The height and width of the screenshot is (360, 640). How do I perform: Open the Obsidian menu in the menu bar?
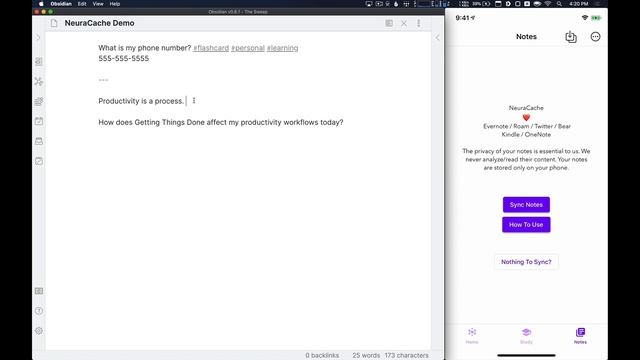click(61, 4)
